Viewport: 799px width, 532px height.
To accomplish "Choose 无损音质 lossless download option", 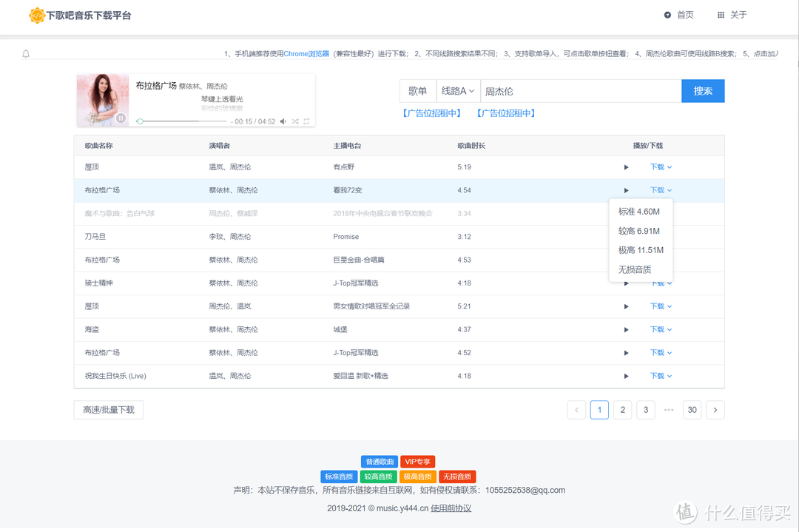I will pos(641,269).
